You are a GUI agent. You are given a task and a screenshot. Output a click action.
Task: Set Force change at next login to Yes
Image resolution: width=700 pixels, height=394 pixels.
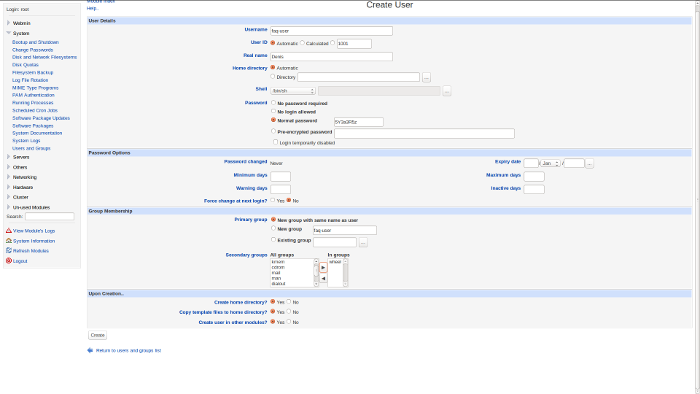point(273,200)
